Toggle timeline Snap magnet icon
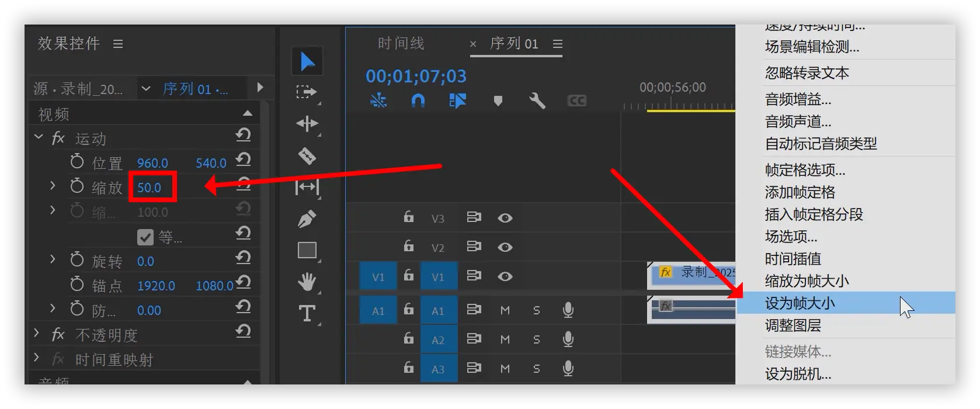This screenshot has height=409, width=980. pos(418,100)
